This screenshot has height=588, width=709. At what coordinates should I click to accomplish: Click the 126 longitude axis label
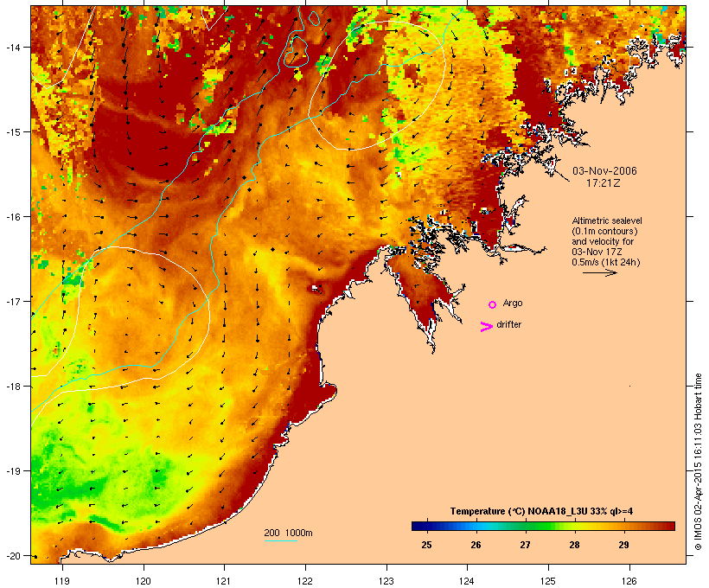tap(629, 581)
